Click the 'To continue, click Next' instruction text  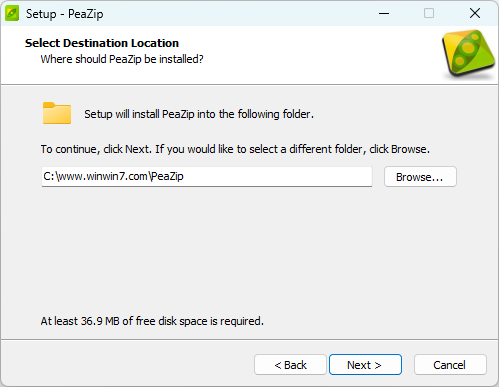tap(235, 149)
